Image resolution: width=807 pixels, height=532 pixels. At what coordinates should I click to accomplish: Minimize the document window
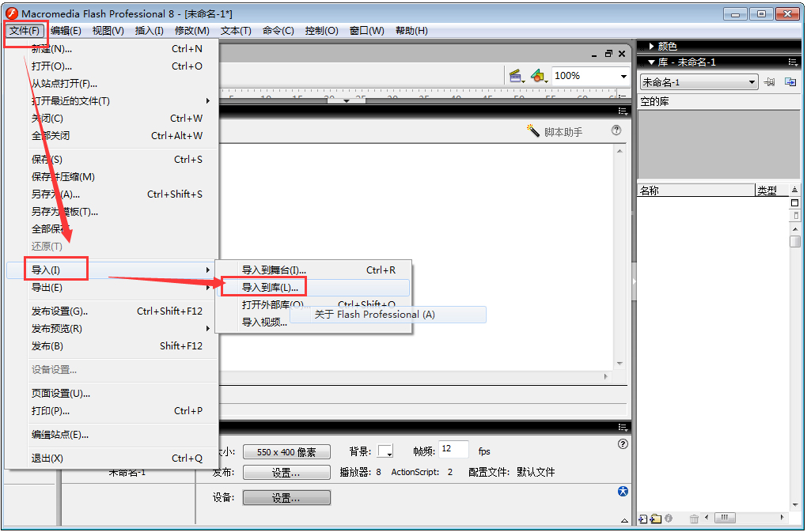coord(594,54)
